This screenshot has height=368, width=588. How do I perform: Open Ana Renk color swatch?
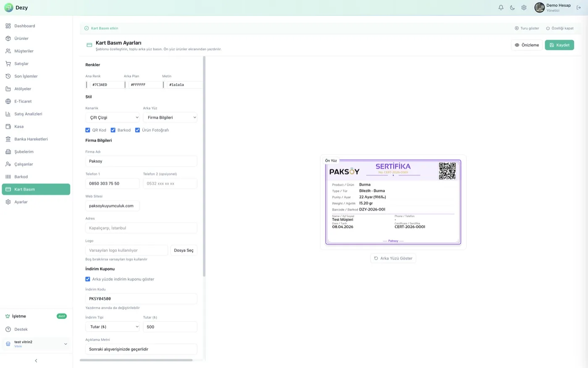(87, 85)
